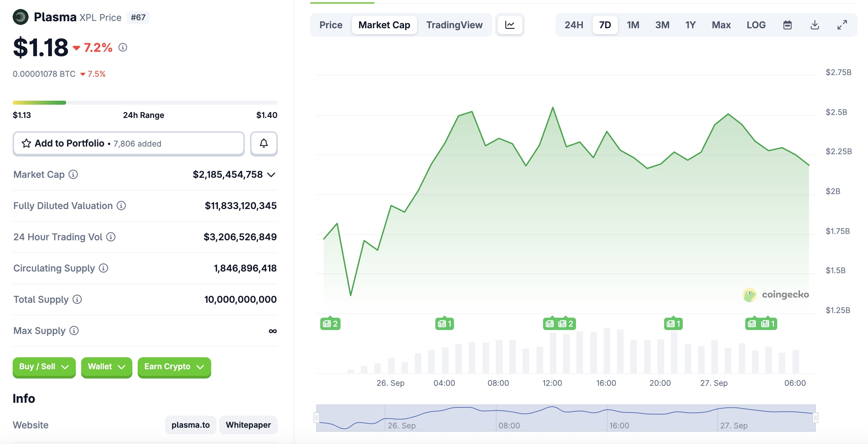Screen dimensions: 868x444
Task: Open the plasma.to website link
Action: [x=190, y=425]
